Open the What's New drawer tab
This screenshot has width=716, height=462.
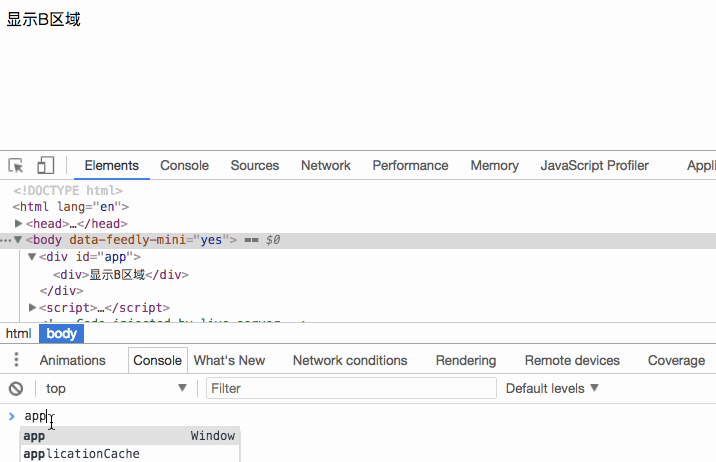(229, 360)
